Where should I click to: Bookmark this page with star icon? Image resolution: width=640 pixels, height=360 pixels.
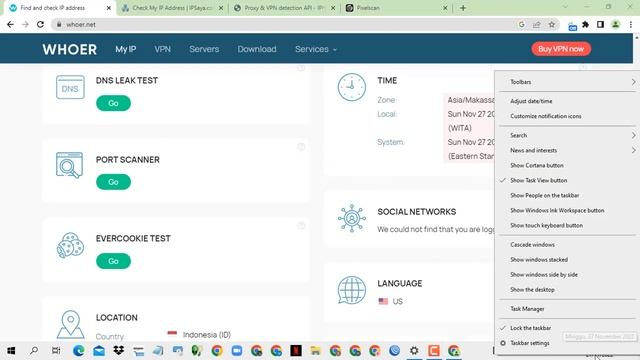pyautogui.click(x=552, y=24)
